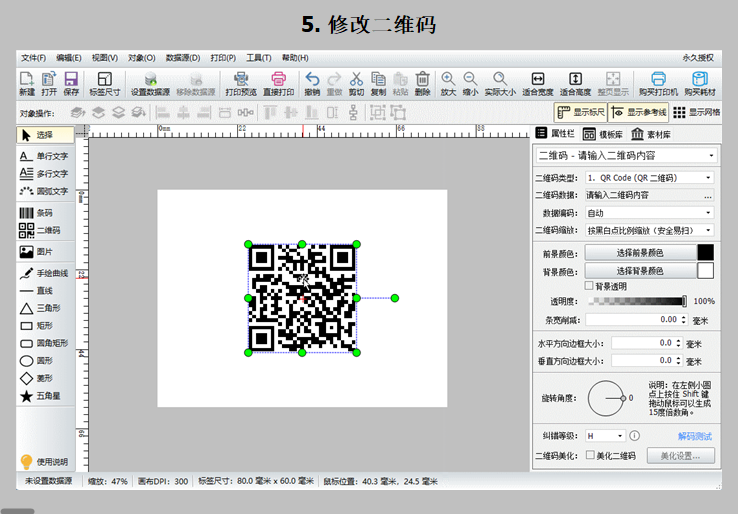Open the 二维码缩放 dropdown
Image resolution: width=738 pixels, height=514 pixels.
point(650,230)
